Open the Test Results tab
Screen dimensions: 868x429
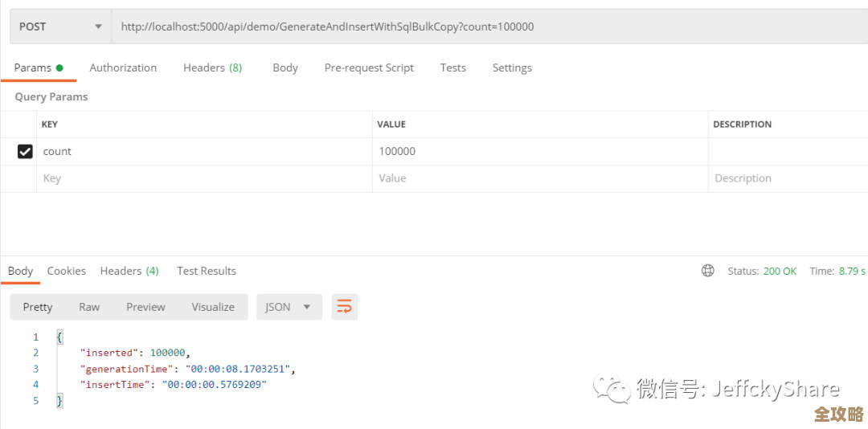coord(207,271)
